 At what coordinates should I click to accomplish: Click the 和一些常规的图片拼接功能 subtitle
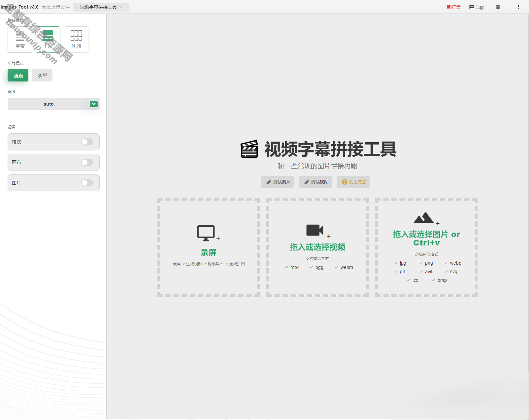click(317, 166)
